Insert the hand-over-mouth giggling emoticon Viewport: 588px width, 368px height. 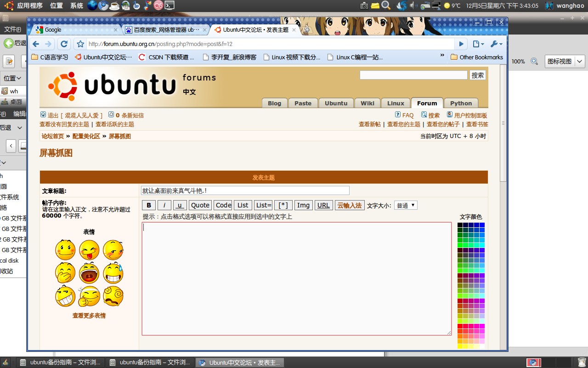(x=65, y=273)
